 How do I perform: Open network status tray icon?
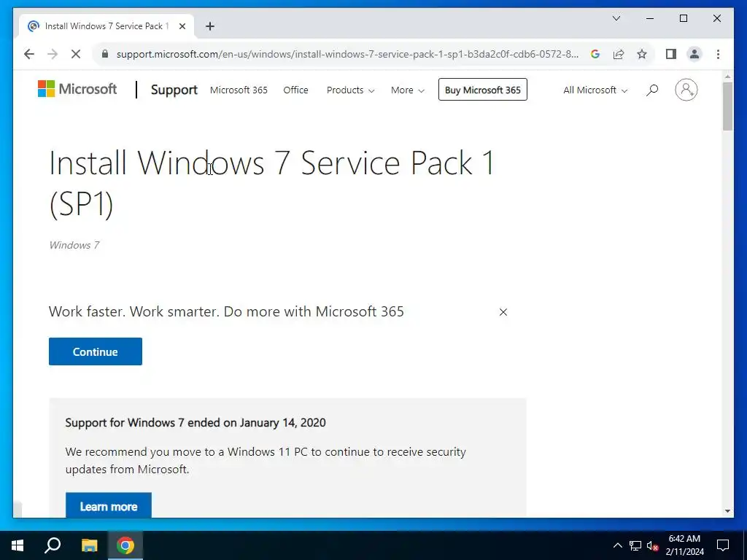635,545
